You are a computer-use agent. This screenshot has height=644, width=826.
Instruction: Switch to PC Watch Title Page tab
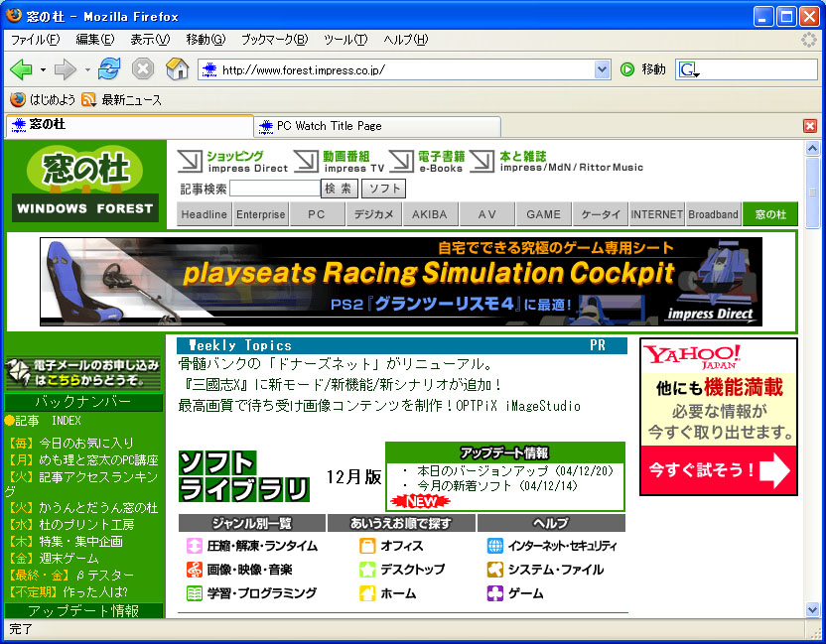377,126
